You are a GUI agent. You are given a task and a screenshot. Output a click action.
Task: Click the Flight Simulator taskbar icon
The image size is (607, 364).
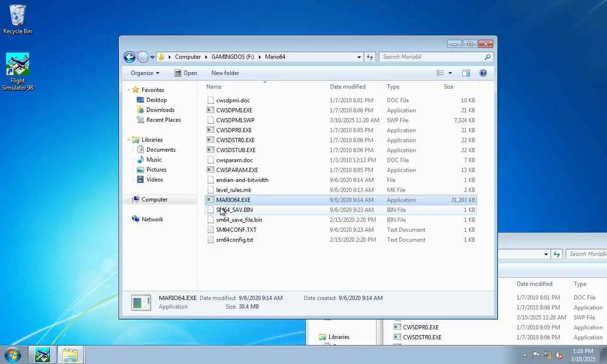pyautogui.click(x=42, y=355)
